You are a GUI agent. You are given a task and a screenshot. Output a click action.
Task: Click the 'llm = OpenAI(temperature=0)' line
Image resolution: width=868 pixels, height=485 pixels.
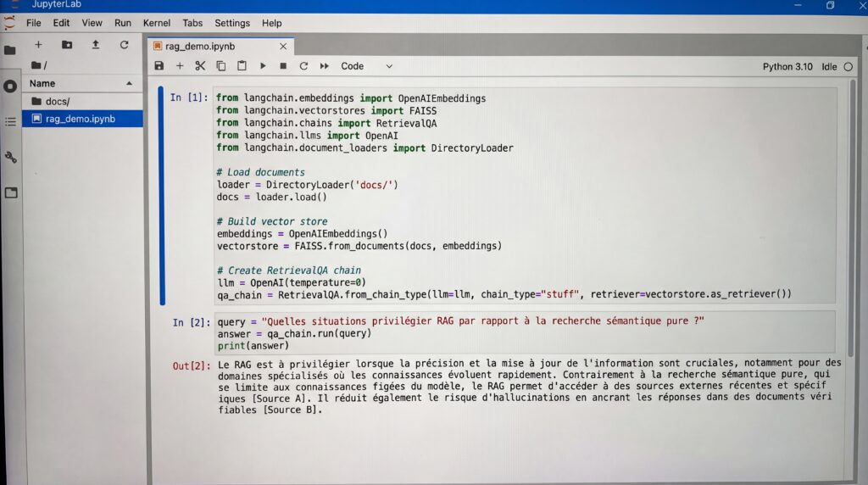pyautogui.click(x=292, y=282)
